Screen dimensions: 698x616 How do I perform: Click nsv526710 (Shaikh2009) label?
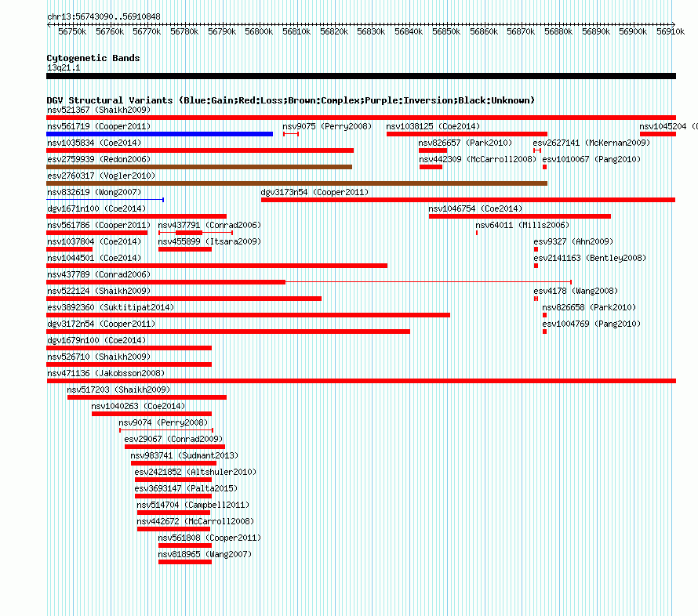pos(99,357)
